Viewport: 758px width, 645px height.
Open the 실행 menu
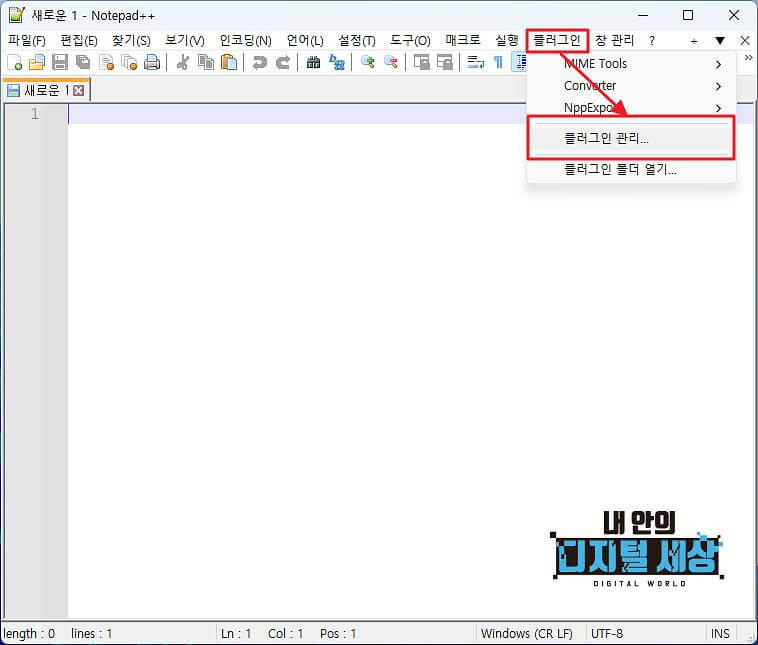click(507, 41)
